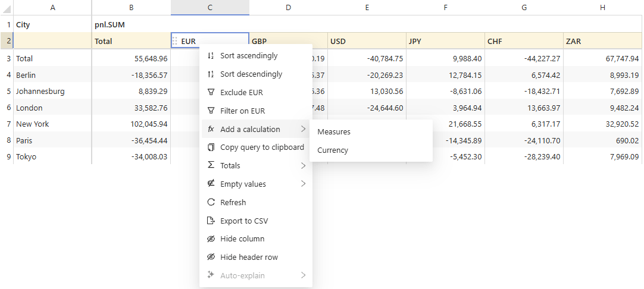Select column H header
Screen dimensions: 644x289
pyautogui.click(x=602, y=7)
